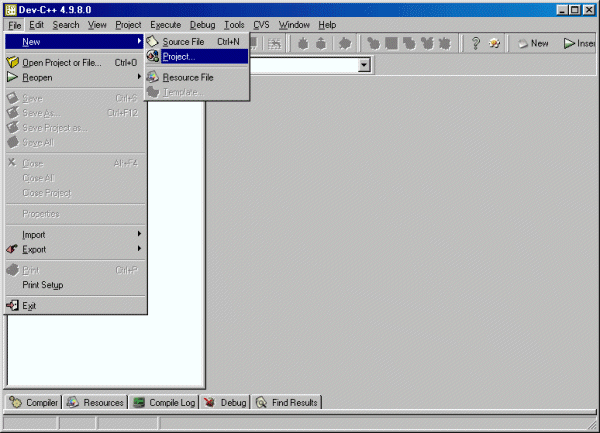
Task: Open the Debug menu in the menu bar
Action: point(202,25)
